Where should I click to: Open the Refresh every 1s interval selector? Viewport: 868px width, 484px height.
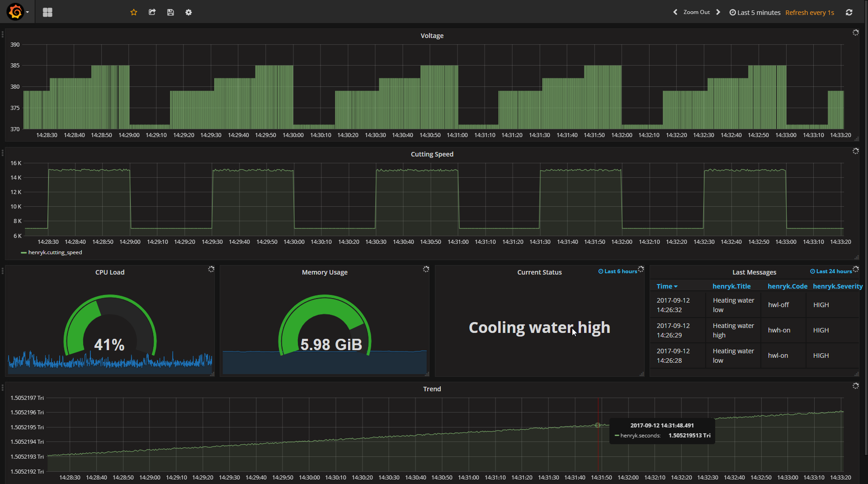point(809,13)
